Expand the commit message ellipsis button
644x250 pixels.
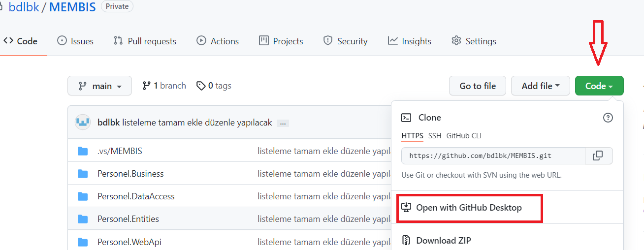point(283,123)
